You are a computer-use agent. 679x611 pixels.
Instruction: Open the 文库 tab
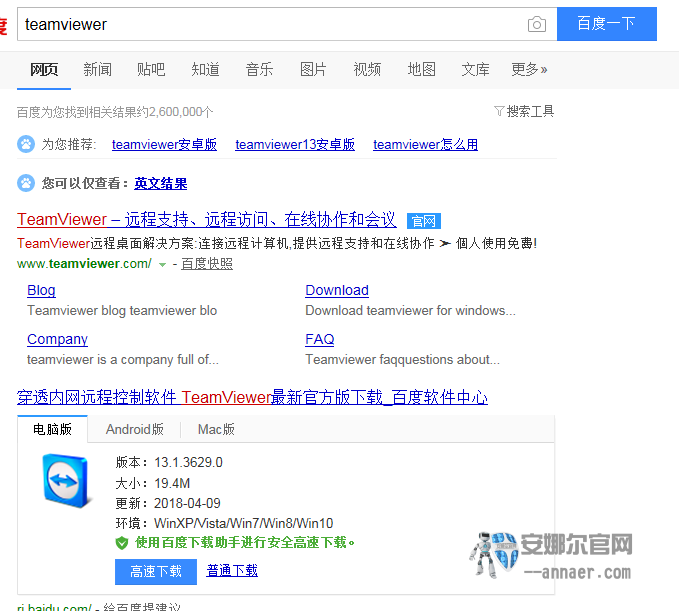[475, 69]
